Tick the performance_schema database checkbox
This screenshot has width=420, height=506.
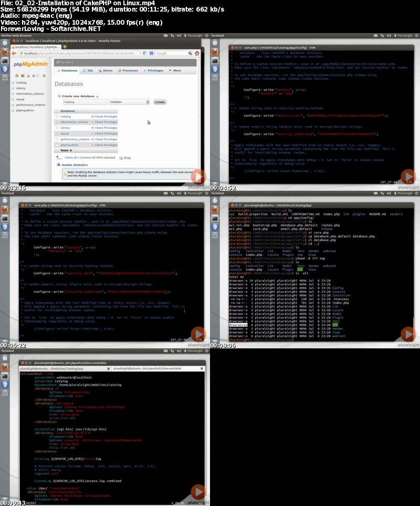click(x=57, y=139)
